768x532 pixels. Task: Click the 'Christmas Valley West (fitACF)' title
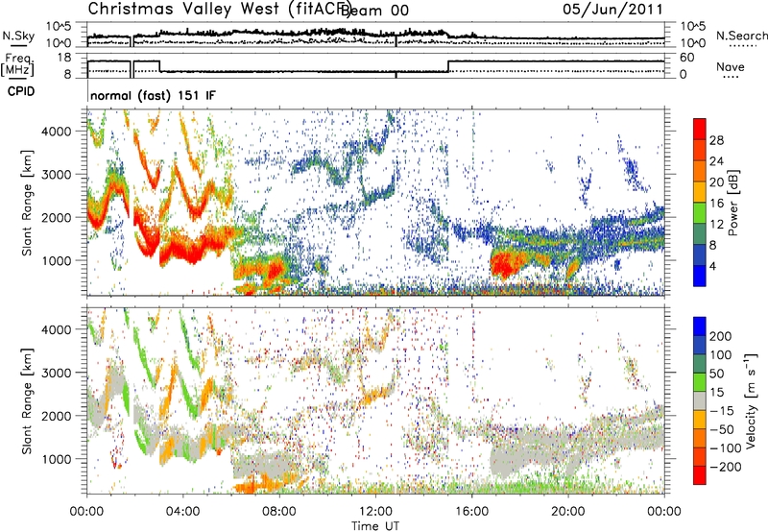click(x=220, y=9)
